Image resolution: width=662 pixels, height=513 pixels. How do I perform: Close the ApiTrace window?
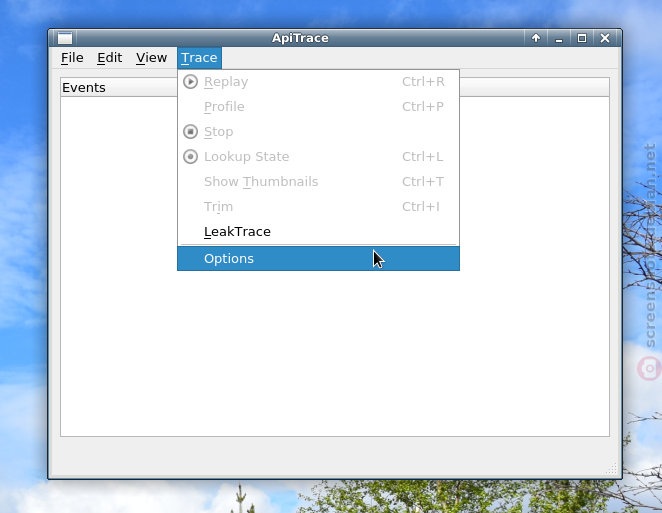tap(605, 38)
